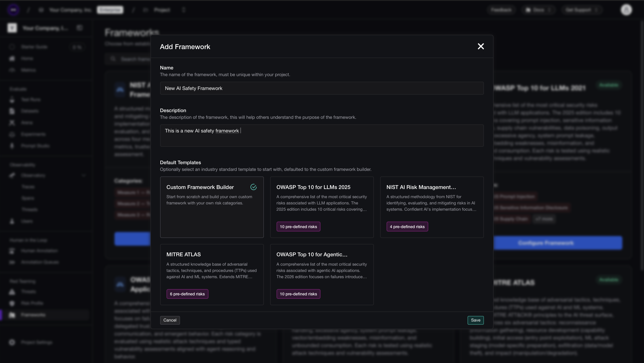Image resolution: width=644 pixels, height=363 pixels.
Task: Open the user avatar in the top bar
Action: 626,10
